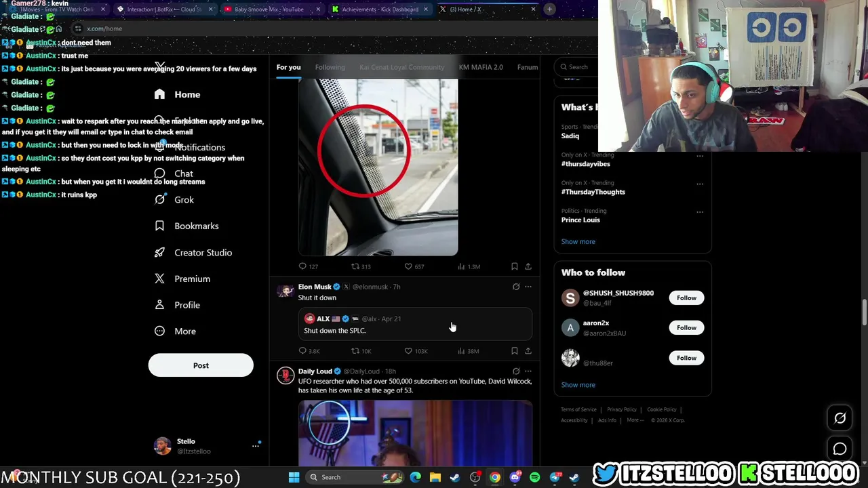Open the Home item in X sidebar
The width and height of the screenshot is (868, 488).
tap(177, 94)
